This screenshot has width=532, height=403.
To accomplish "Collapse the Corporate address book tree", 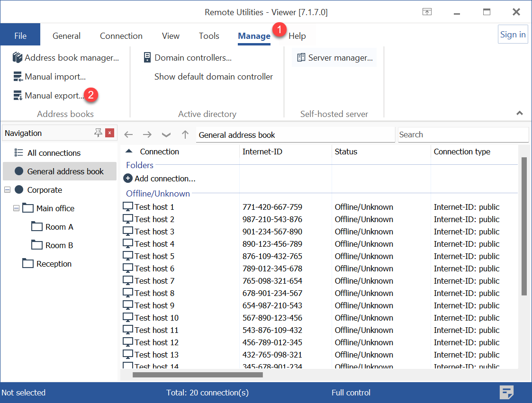I will (7, 190).
